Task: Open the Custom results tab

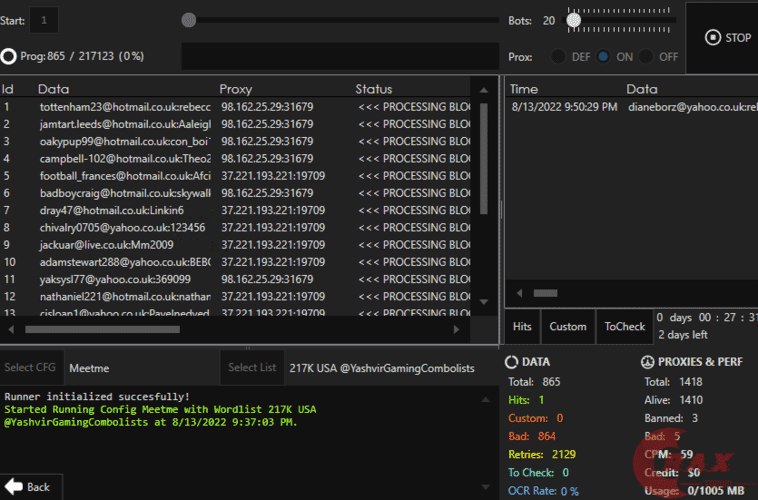Action: [568, 327]
